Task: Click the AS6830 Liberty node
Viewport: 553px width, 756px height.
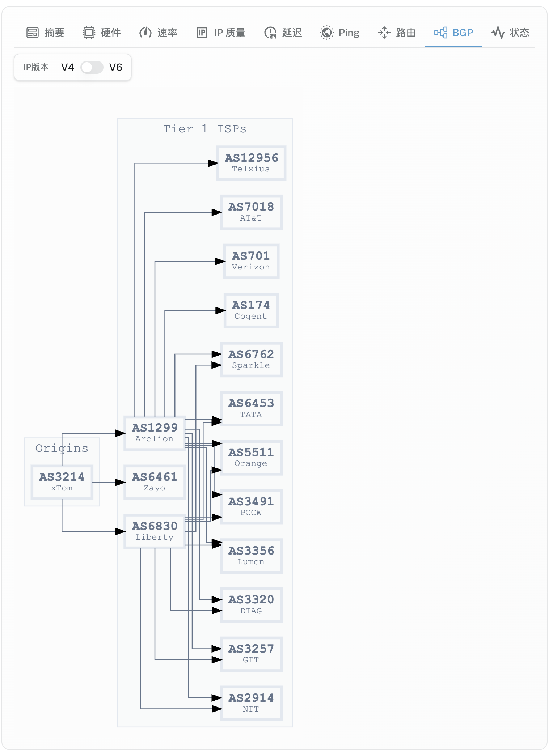Action: point(155,531)
